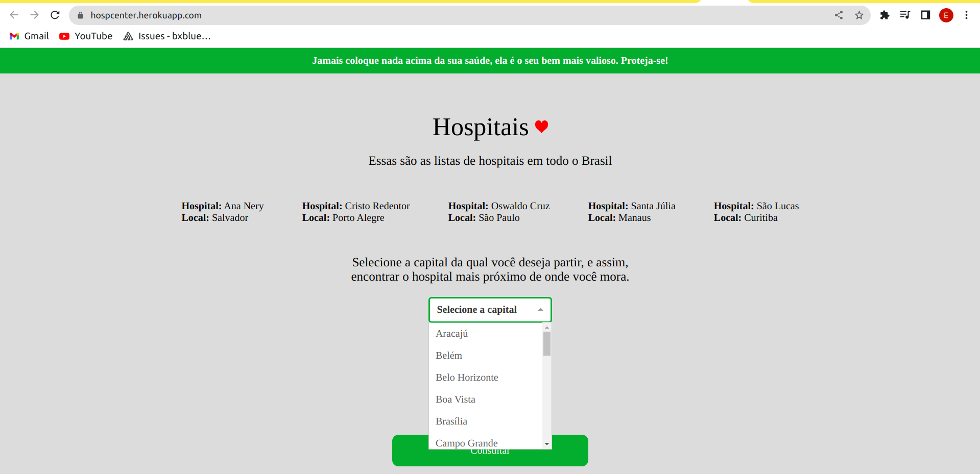980x474 pixels.
Task: Select Aracajú from the capital options
Action: [451, 333]
